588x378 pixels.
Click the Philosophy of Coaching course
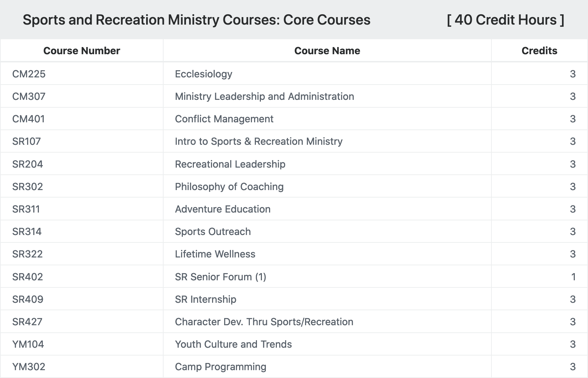(229, 187)
